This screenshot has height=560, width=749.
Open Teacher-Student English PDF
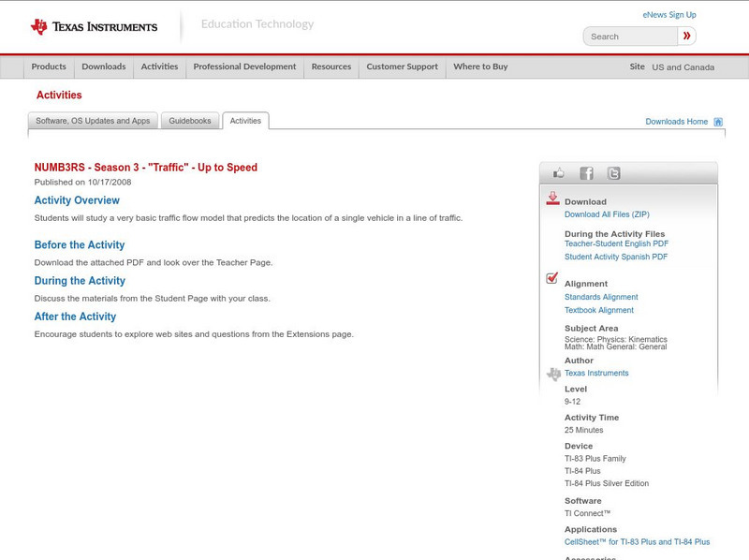(616, 243)
